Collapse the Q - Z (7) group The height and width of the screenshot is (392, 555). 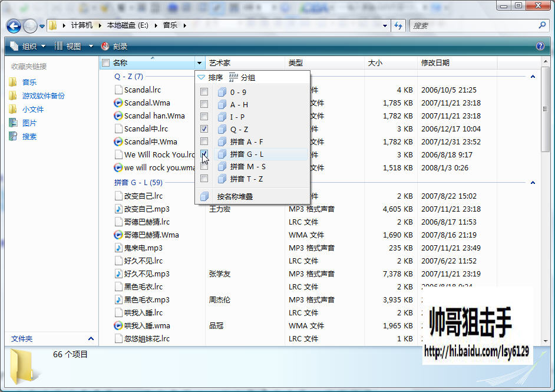[x=533, y=77]
